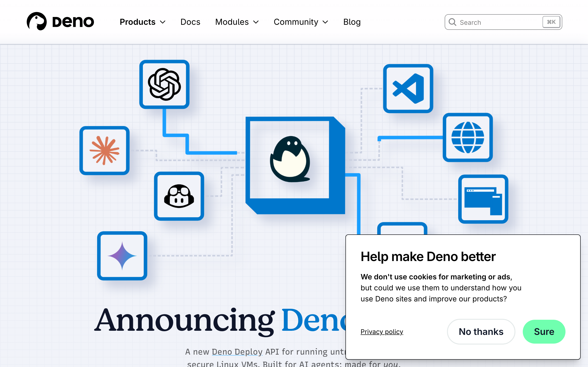Click the orange Claude starburst tile
This screenshot has width=588, height=367.
105,150
